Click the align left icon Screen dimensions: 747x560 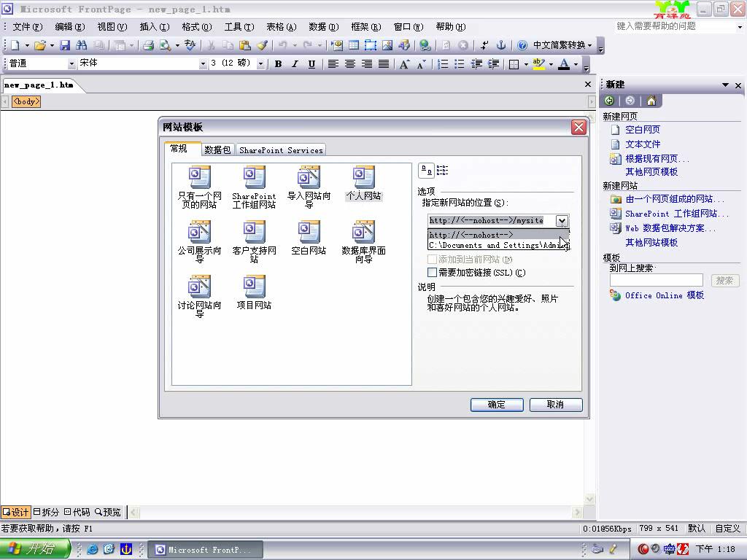click(333, 64)
